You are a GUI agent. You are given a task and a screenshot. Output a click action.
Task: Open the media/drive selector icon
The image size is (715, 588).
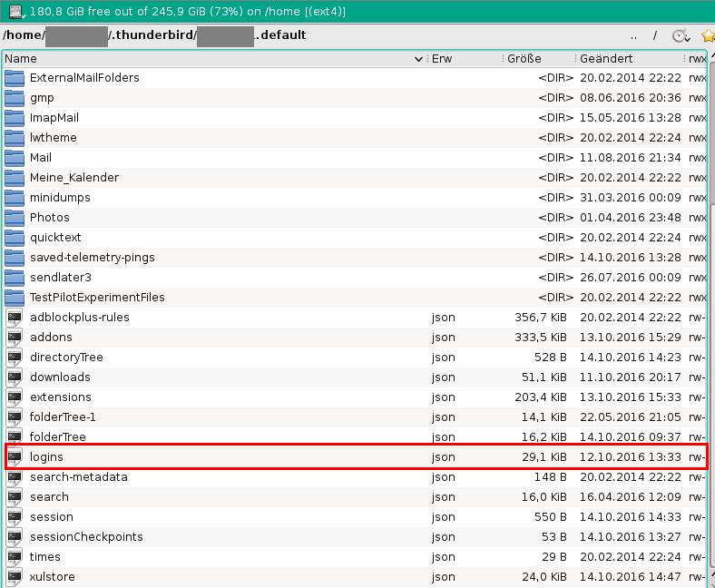(17, 11)
